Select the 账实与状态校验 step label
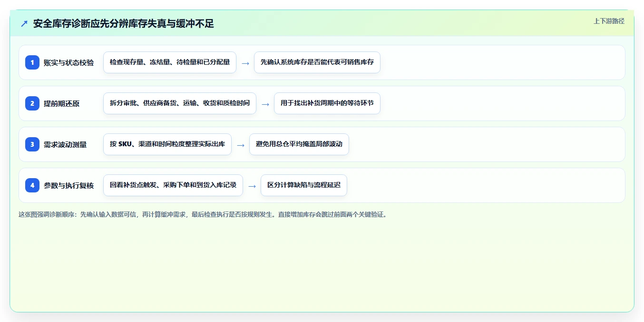The width and height of the screenshot is (644, 322). [69, 62]
